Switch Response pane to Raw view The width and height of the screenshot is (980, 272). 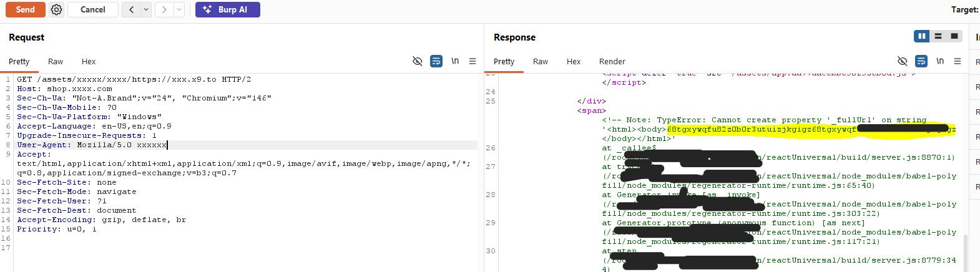[541, 61]
